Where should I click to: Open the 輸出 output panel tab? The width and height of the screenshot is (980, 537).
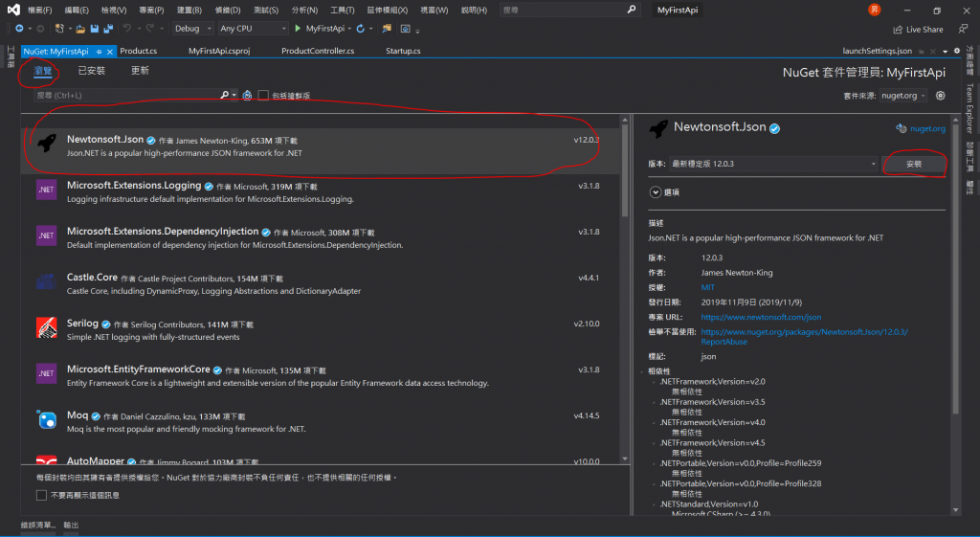click(x=71, y=526)
